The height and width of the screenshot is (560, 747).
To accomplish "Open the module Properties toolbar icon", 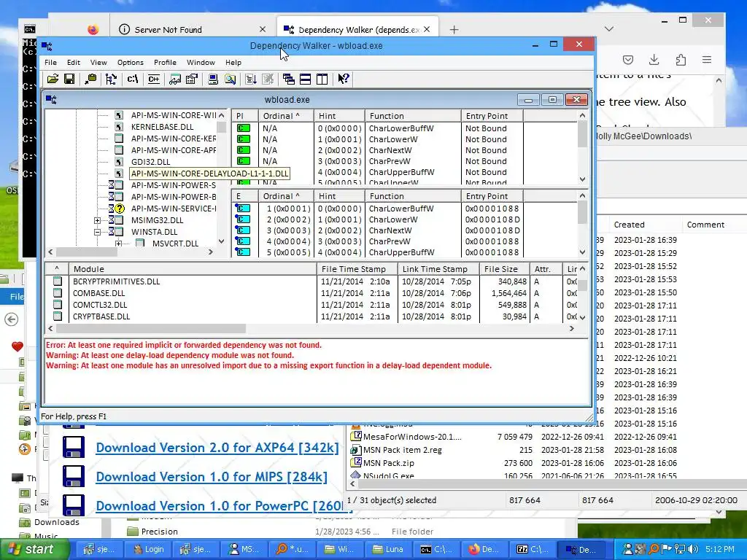I will pos(192,79).
